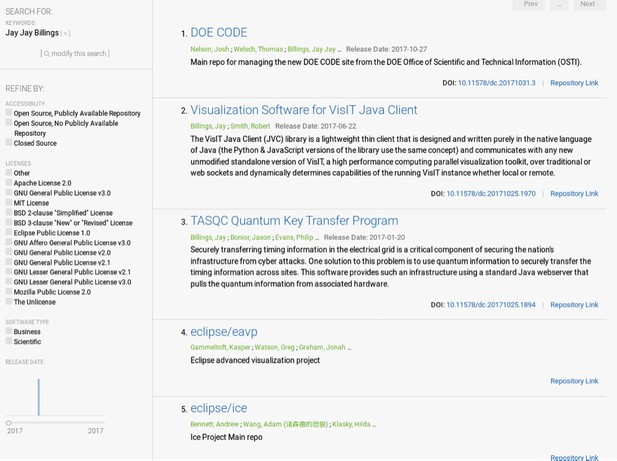
Task: Check GNU General Public License v2.1
Action: click(9, 262)
